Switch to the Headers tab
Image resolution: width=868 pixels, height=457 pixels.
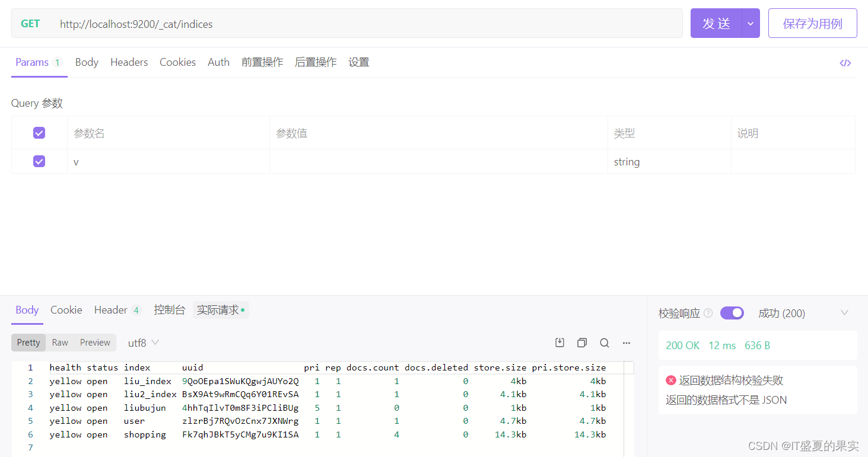[129, 62]
